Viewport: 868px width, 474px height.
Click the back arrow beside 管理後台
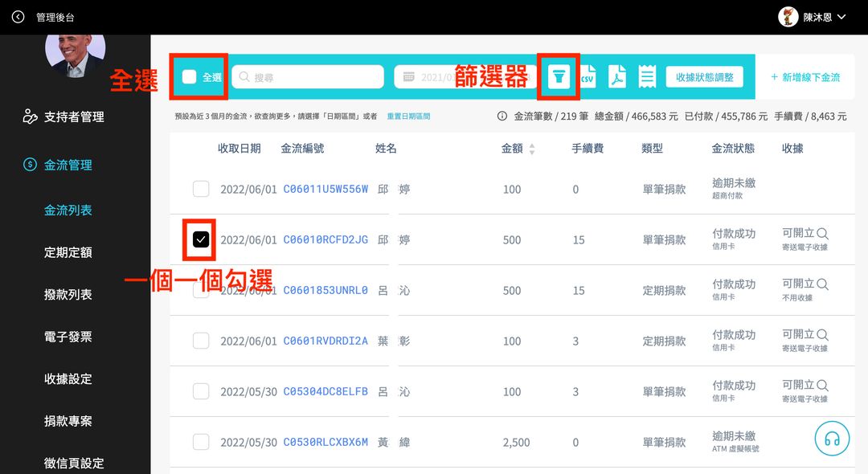coord(18,17)
